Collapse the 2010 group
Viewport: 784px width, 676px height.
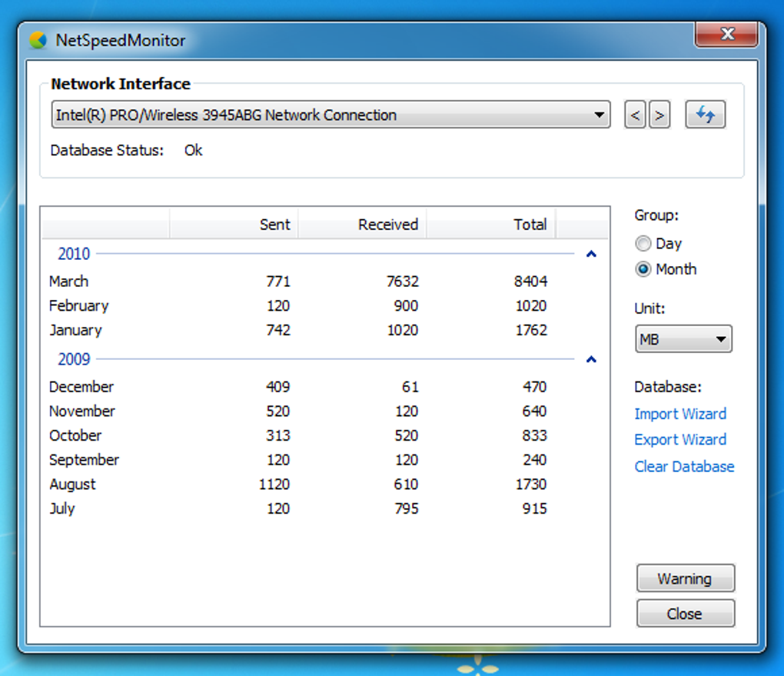pos(591,254)
